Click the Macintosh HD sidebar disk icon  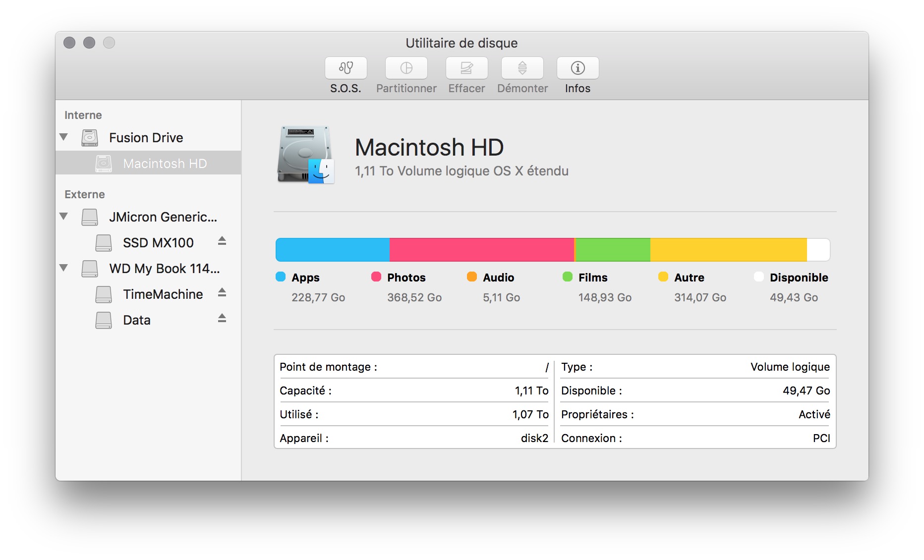coord(104,164)
